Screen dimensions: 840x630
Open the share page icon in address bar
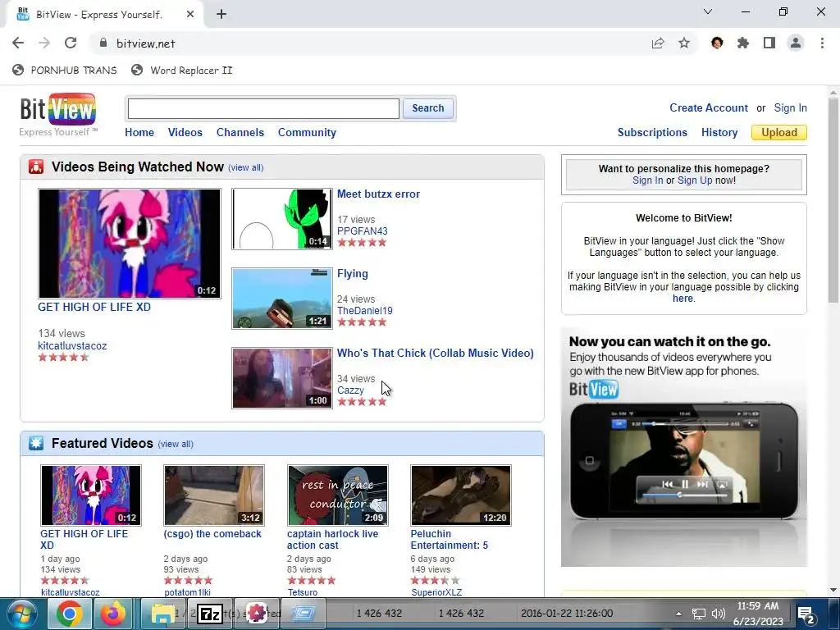(x=658, y=43)
